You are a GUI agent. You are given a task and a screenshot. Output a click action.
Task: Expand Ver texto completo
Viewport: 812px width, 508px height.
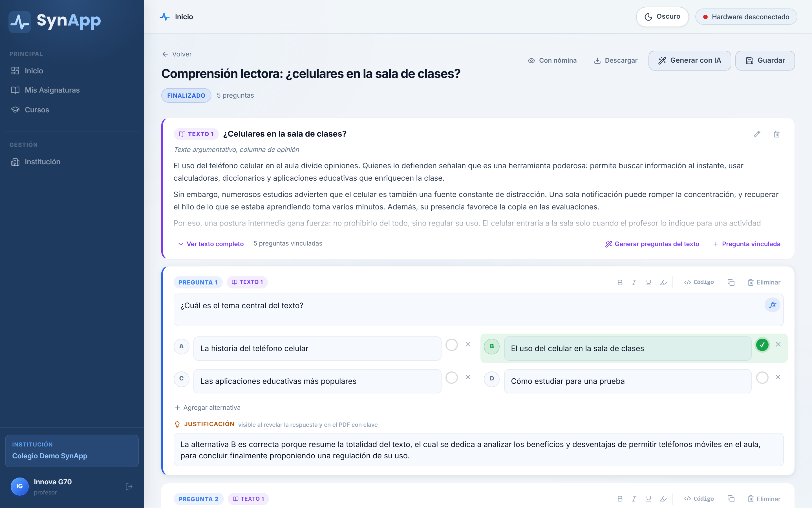(211, 244)
